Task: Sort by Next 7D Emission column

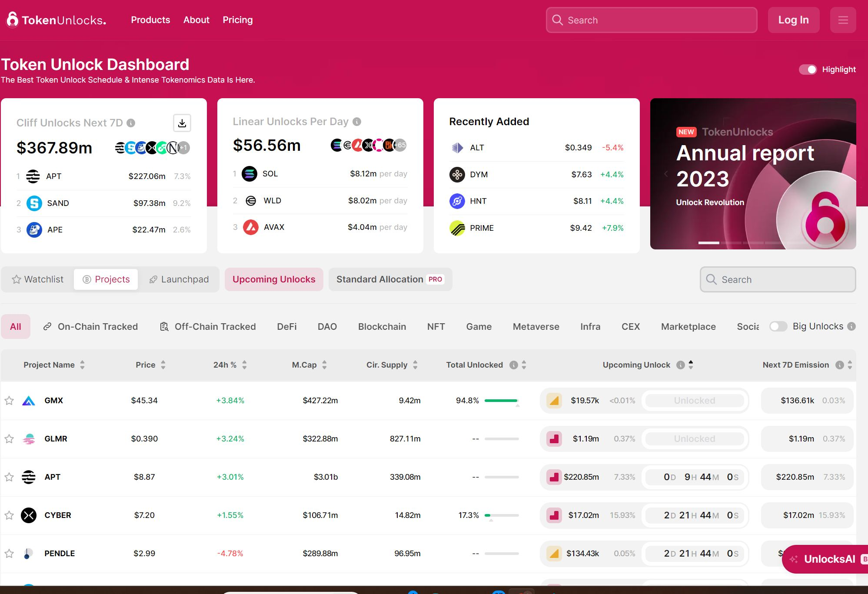Action: 850,365
